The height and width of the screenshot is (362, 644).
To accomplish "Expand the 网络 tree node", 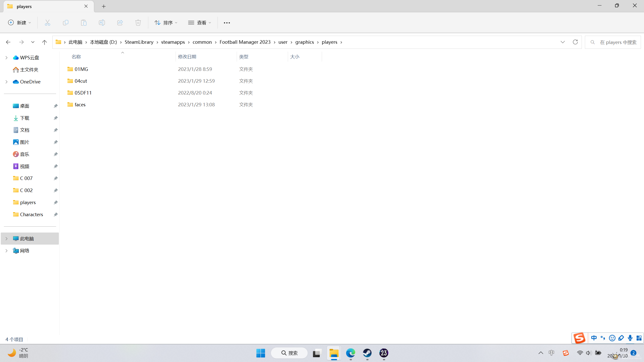I will [7, 251].
